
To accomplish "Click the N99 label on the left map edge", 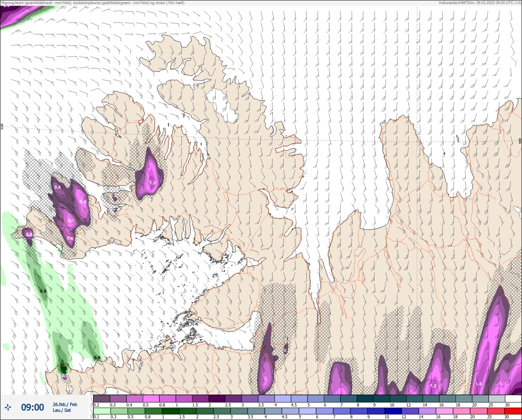I will [2, 127].
